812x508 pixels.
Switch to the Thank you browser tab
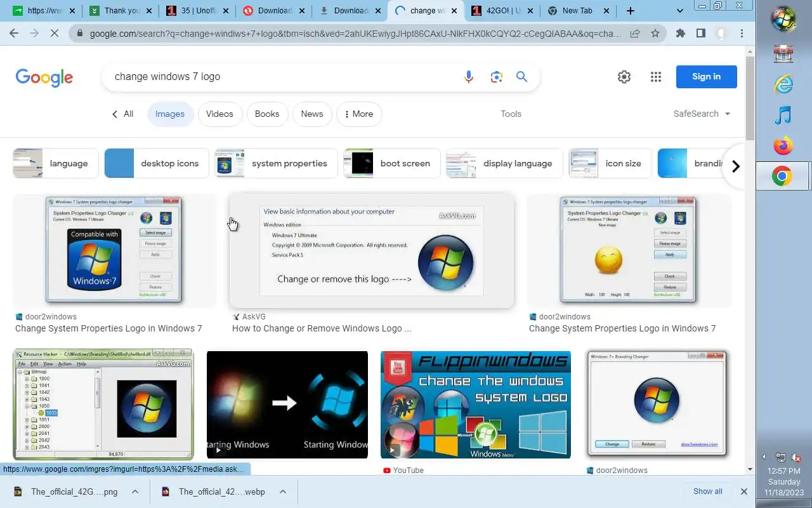point(120,11)
